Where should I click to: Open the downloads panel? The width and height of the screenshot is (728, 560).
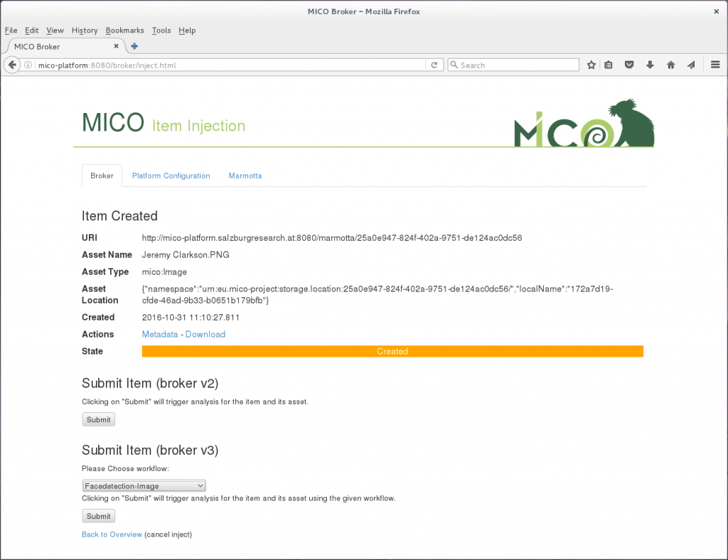click(650, 65)
